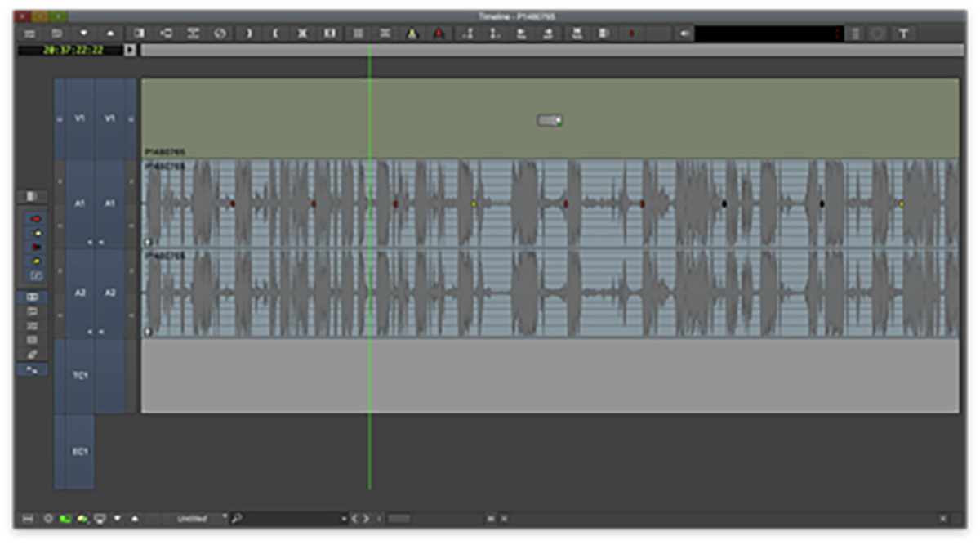Click the yellow Splice-In arrow button

(x=412, y=34)
